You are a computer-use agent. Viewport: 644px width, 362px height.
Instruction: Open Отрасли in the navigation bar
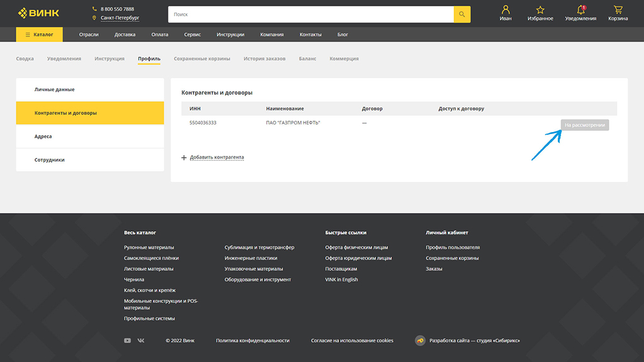(x=89, y=35)
